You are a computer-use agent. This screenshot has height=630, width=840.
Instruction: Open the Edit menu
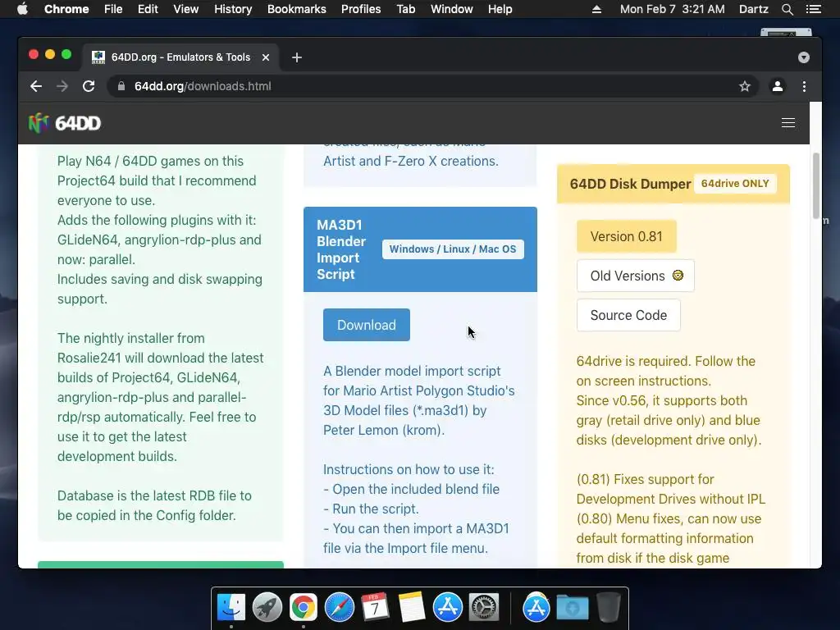click(x=148, y=9)
